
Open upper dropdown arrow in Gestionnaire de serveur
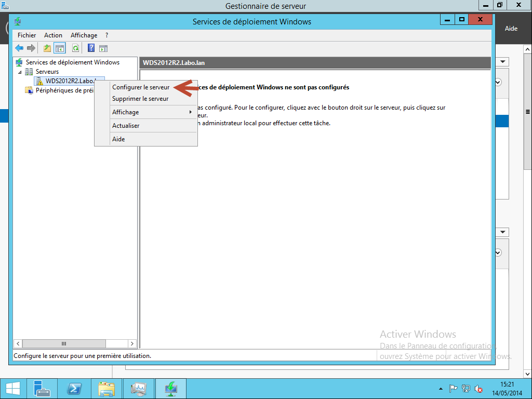point(503,62)
